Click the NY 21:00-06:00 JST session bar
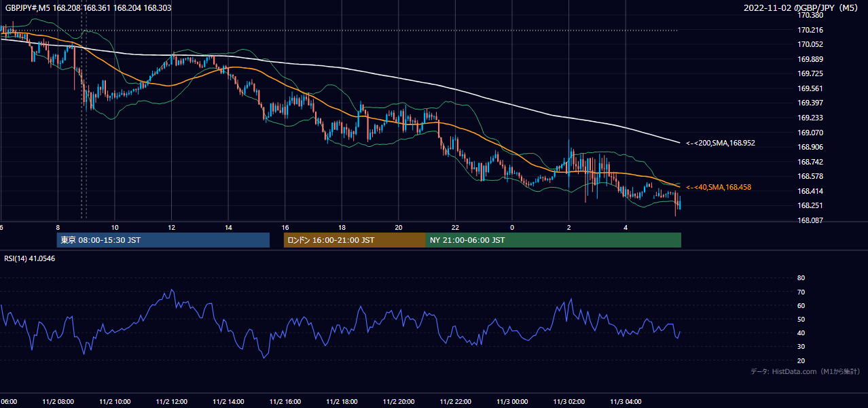 click(554, 240)
